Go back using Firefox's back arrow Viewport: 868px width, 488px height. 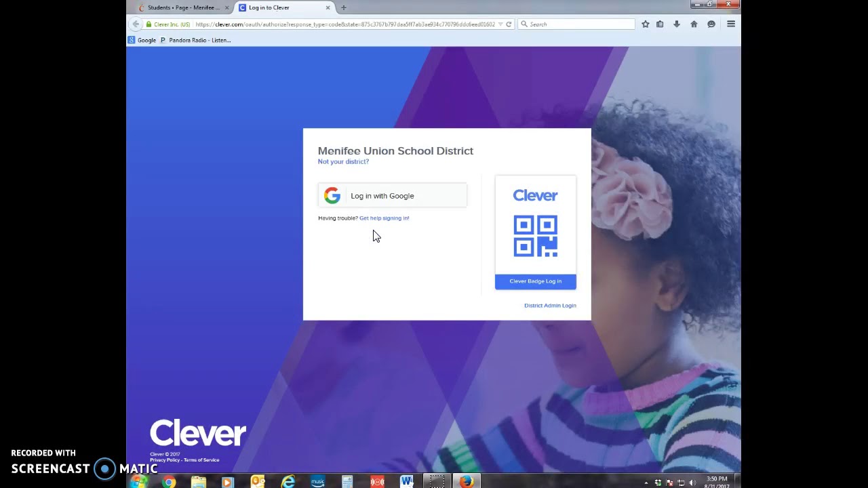click(x=136, y=24)
